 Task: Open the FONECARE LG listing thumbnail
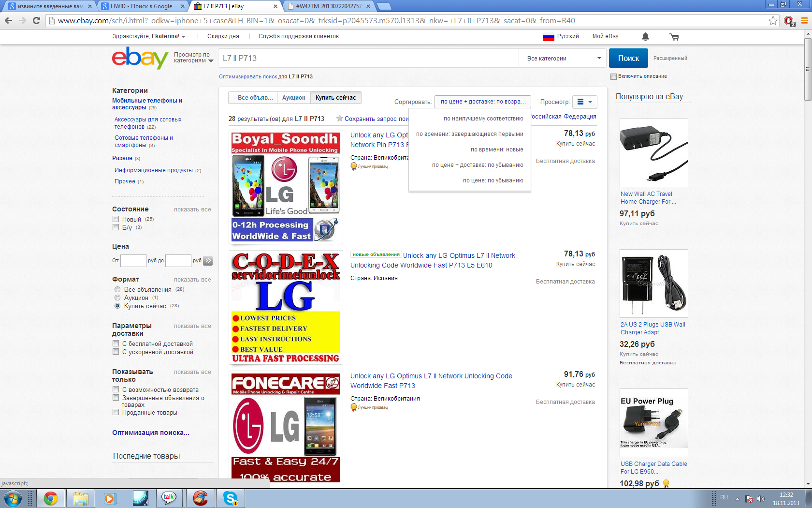point(286,428)
